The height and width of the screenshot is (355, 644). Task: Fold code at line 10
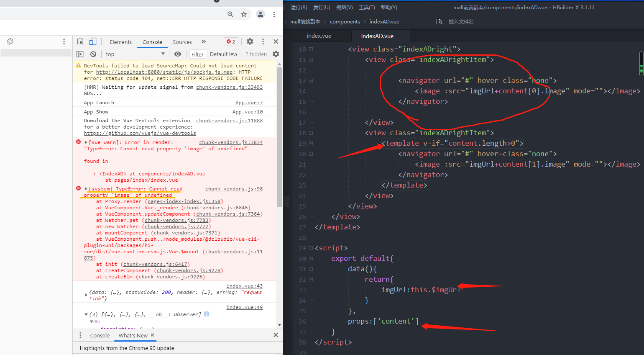pos(311,49)
